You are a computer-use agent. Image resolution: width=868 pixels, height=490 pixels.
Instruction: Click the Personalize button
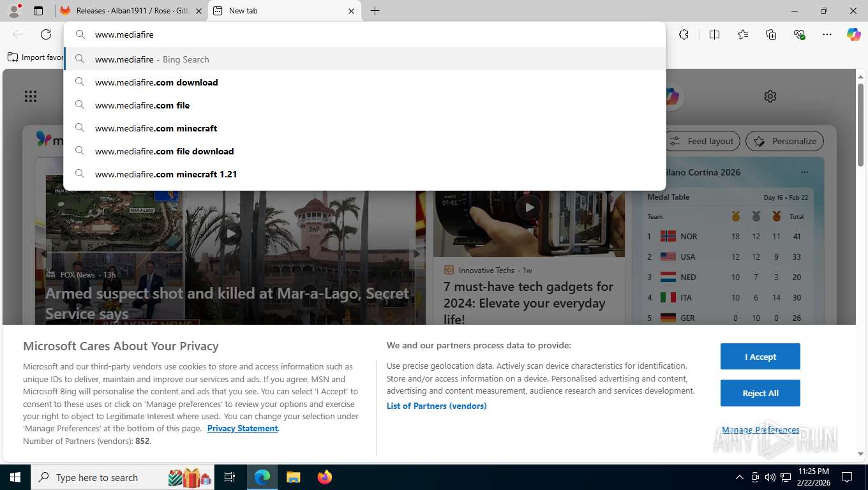(x=785, y=141)
